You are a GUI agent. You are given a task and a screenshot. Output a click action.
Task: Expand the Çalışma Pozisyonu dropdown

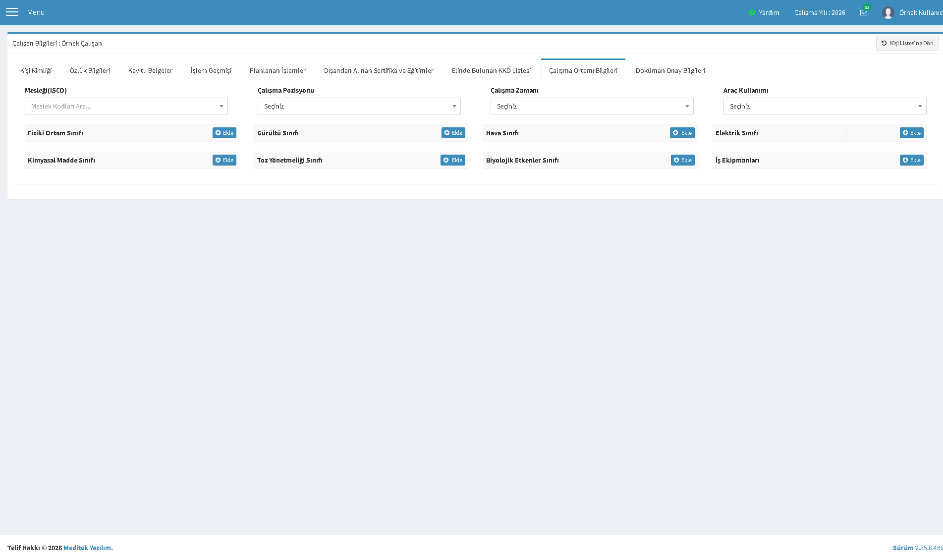359,106
